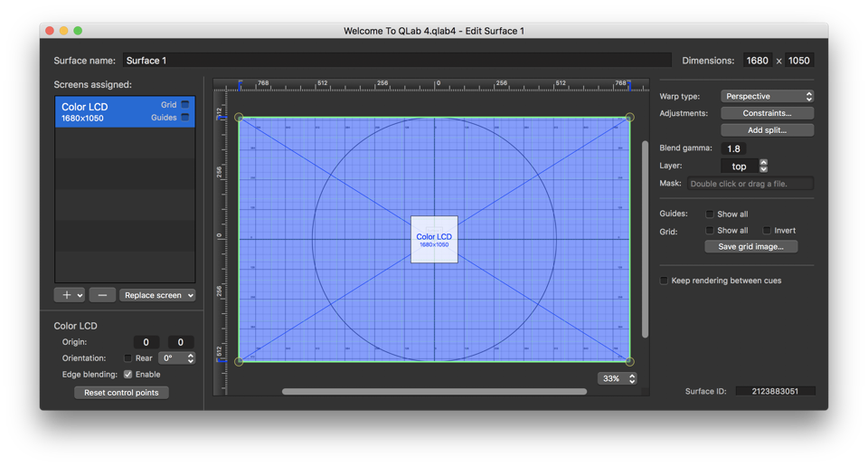868x467 pixels.
Task: Click the horizontal canvas scrollbar
Action: [434, 392]
